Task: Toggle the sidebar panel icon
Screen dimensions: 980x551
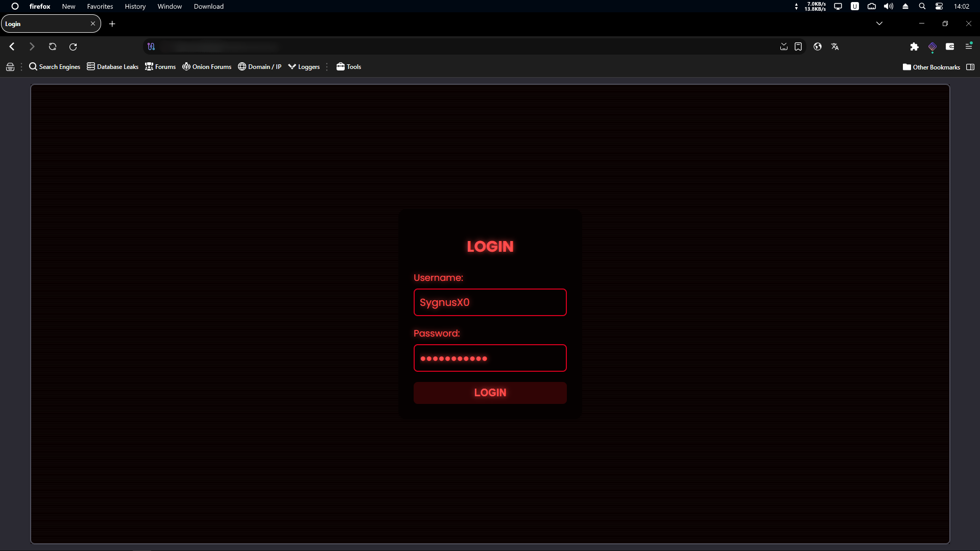Action: 970,67
